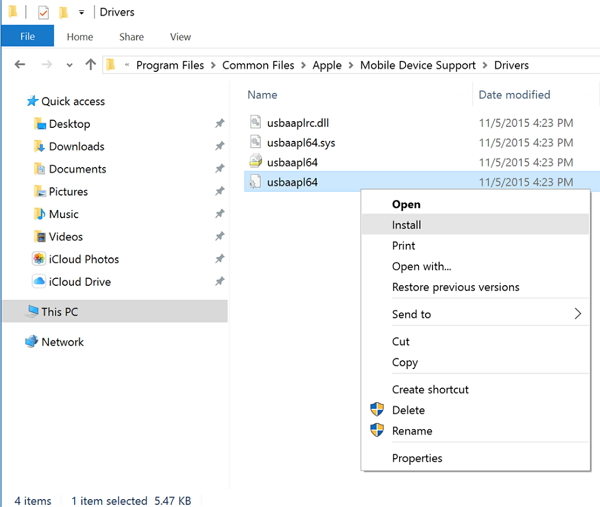The width and height of the screenshot is (600, 507).
Task: Open the recent locations dropdown arrow
Action: tap(69, 65)
